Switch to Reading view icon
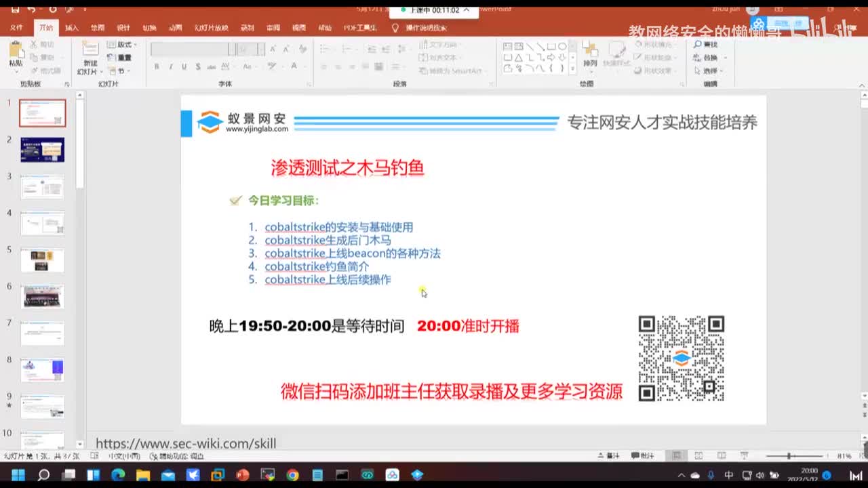Viewport: 868px width, 488px height. (x=721, y=456)
